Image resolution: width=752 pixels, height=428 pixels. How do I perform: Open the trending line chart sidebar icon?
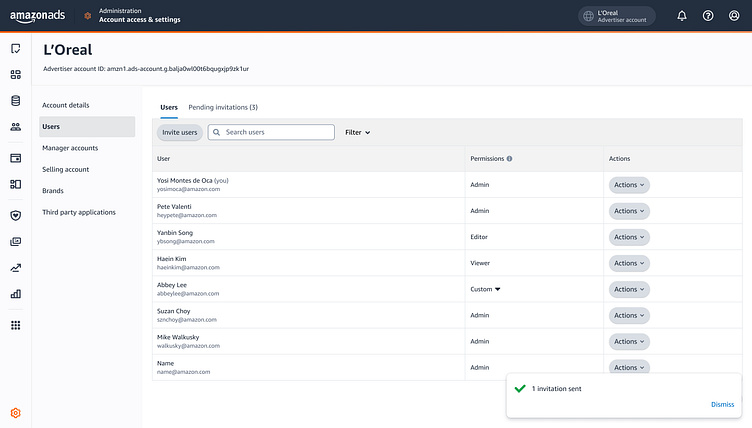click(16, 268)
